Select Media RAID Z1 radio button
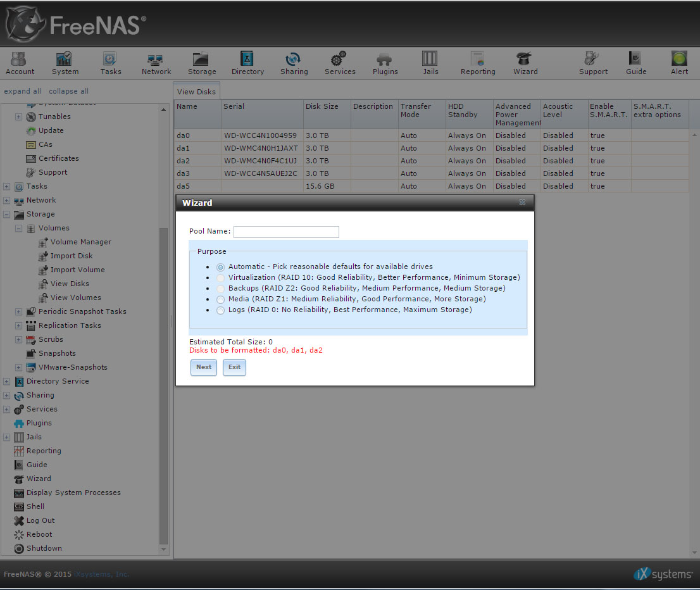The height and width of the screenshot is (590, 700). click(220, 299)
